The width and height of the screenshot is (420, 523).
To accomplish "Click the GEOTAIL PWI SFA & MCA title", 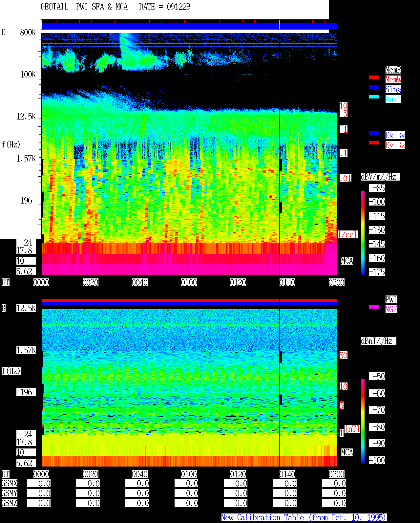I will click(x=84, y=7).
